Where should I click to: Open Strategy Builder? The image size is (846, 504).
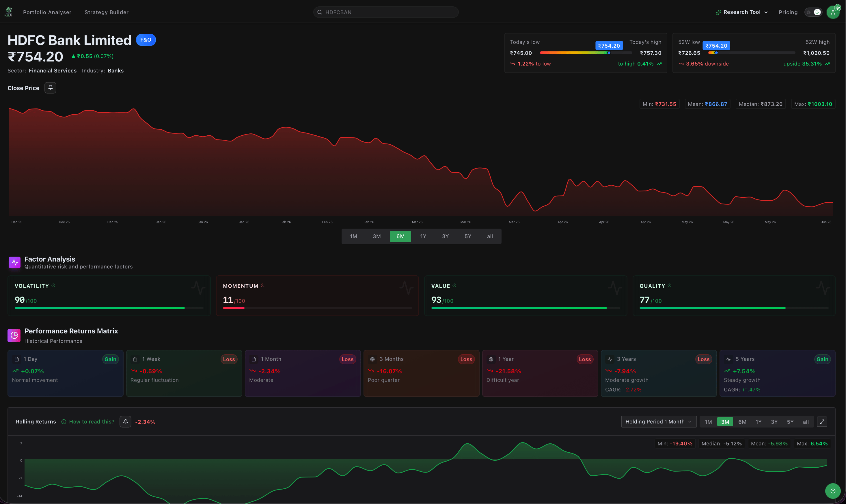pos(107,12)
